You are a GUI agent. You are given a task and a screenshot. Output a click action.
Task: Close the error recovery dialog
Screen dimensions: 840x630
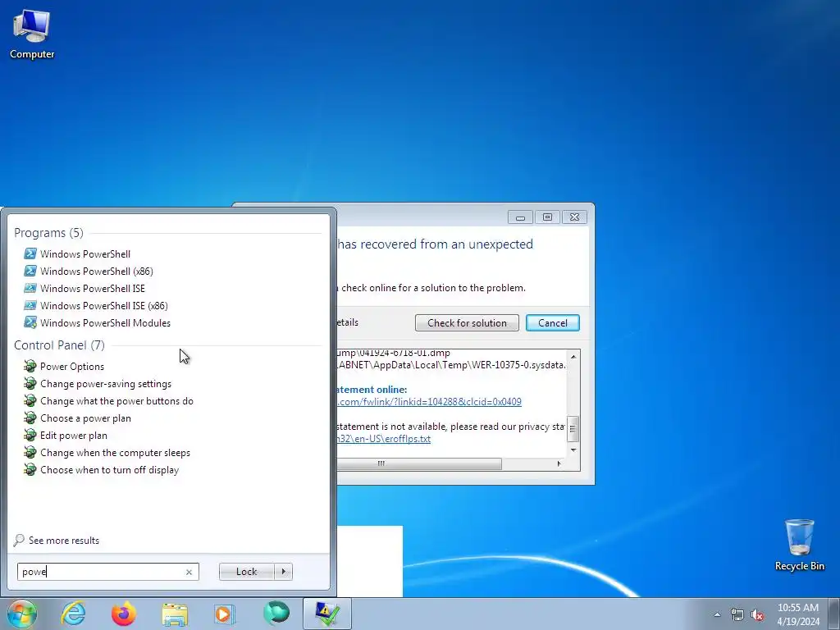(x=574, y=217)
